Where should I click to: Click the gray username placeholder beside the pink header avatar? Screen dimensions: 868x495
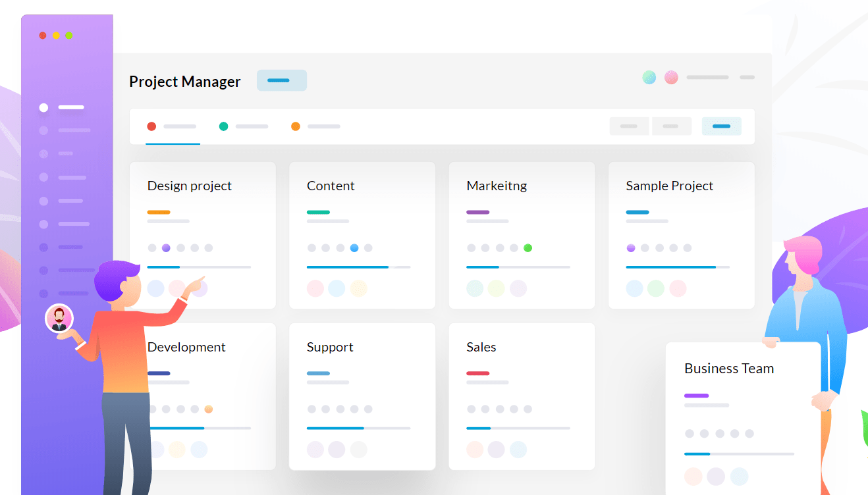click(x=707, y=77)
